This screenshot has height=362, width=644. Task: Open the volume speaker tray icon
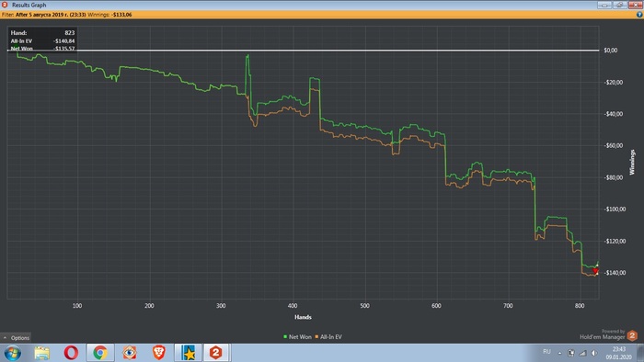point(594,353)
